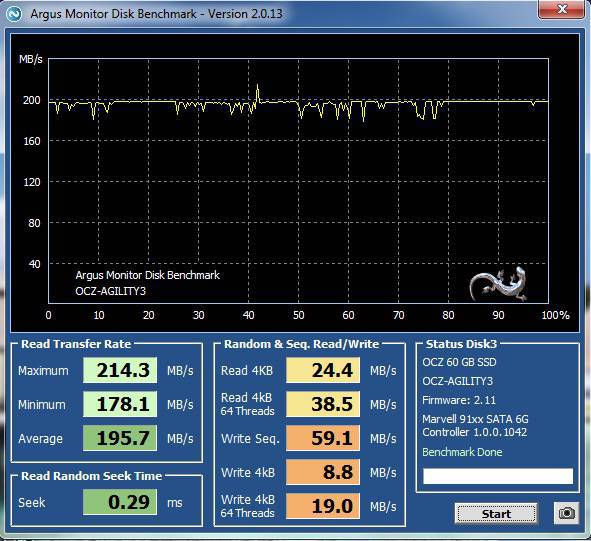591x541 pixels.
Task: Click the Seek time value 0.29
Action: point(120,502)
